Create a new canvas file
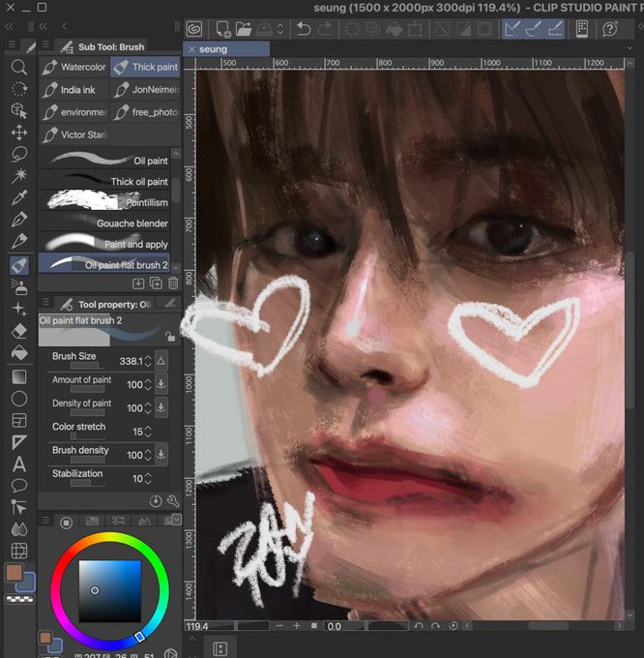644x658 pixels. pyautogui.click(x=222, y=29)
